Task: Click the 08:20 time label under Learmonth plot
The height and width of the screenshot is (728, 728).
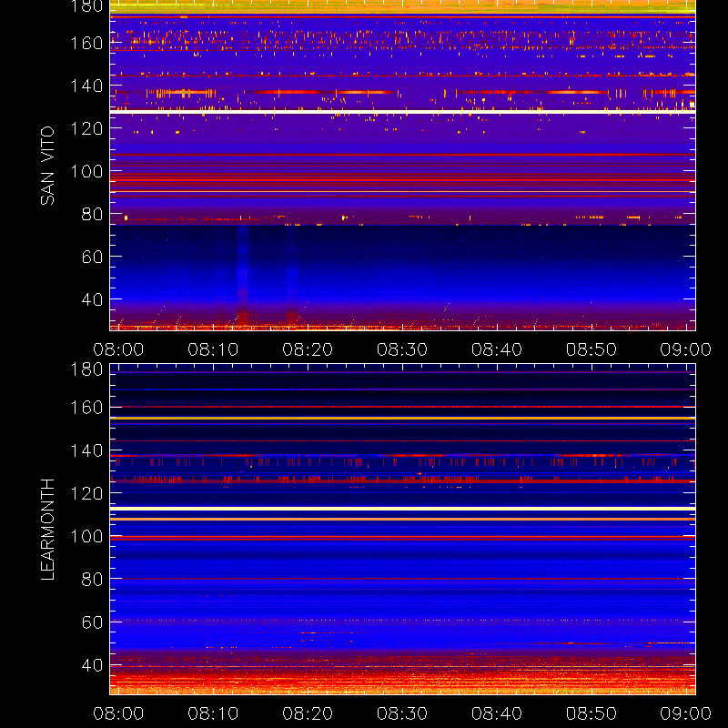Action: 308,713
